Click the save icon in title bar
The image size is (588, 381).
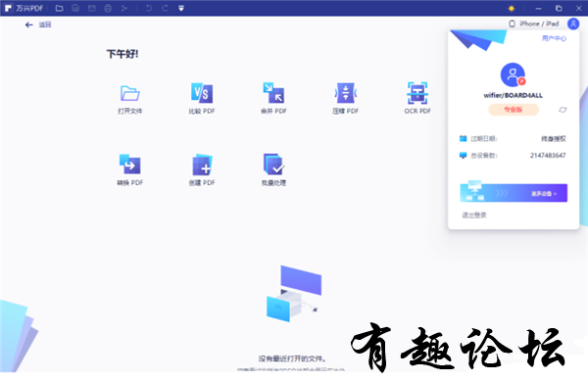pyautogui.click(x=75, y=8)
